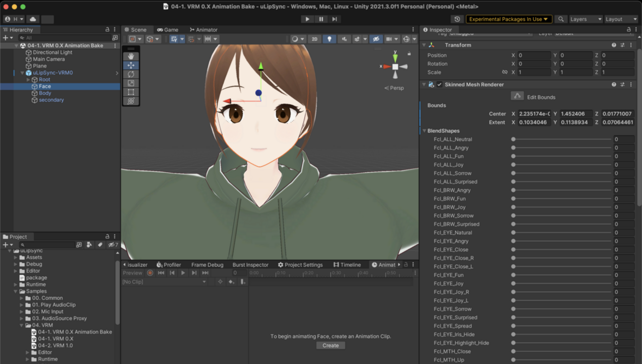
Task: Select the Rect tool in scene toolbar
Action: click(131, 92)
